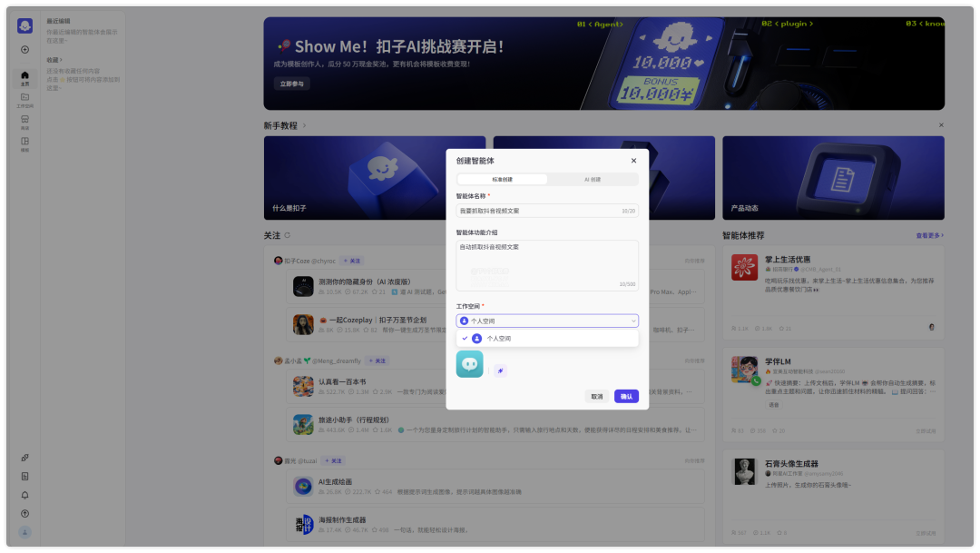Click 海报制作生成器 agent icon
The height and width of the screenshot is (553, 980).
(x=303, y=524)
